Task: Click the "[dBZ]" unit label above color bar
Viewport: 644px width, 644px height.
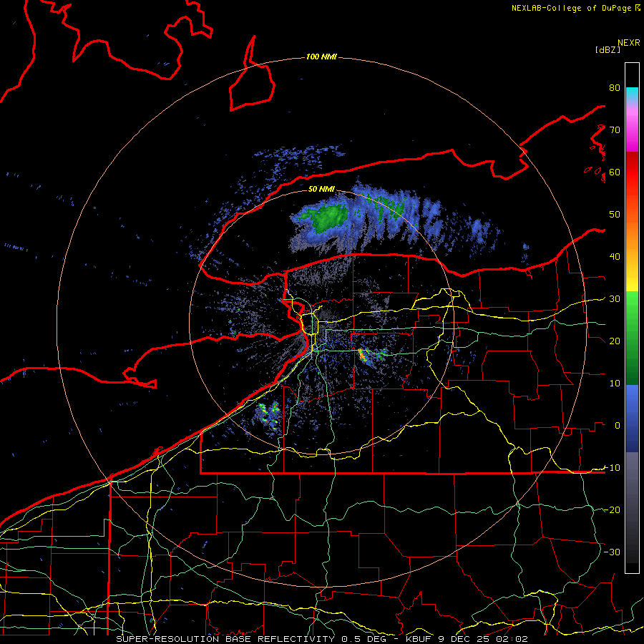Action: [x=608, y=49]
